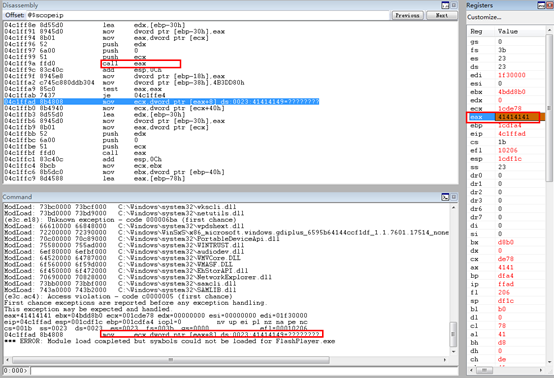
Task: Select the esp register value 1cdf1c
Action: point(510,159)
